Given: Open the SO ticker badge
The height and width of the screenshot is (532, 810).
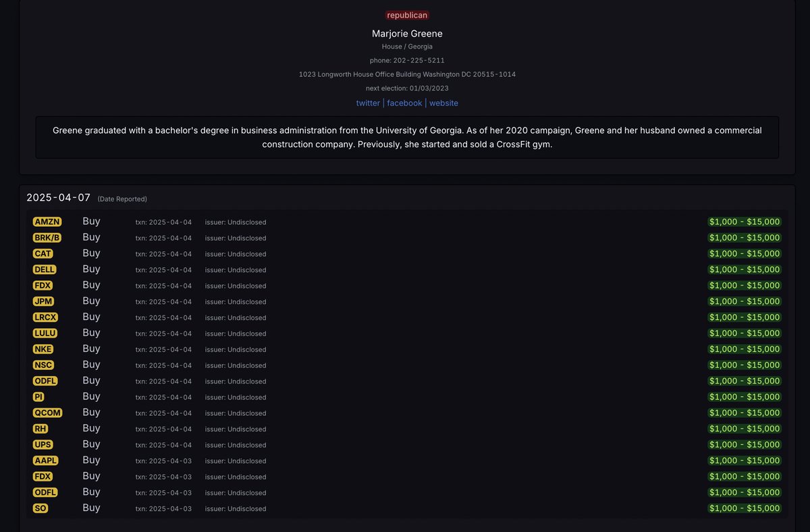Looking at the screenshot, I should [x=40, y=508].
